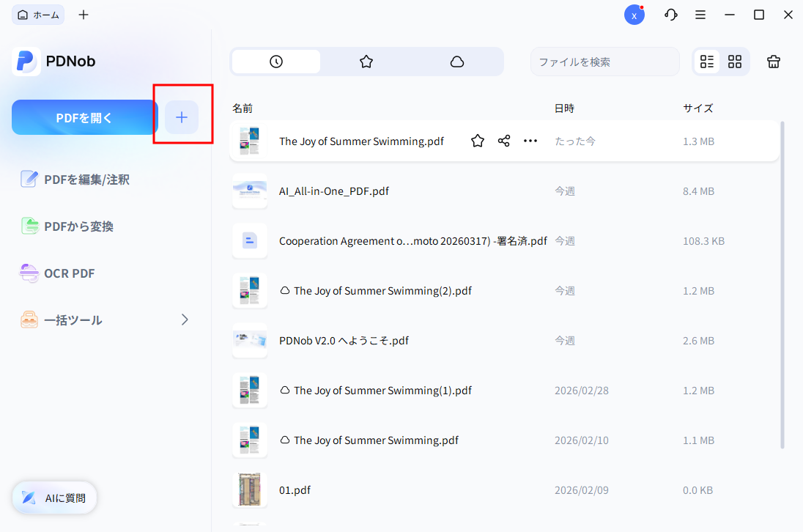Open OCR PDF tool
This screenshot has width=803, height=532.
tap(69, 273)
